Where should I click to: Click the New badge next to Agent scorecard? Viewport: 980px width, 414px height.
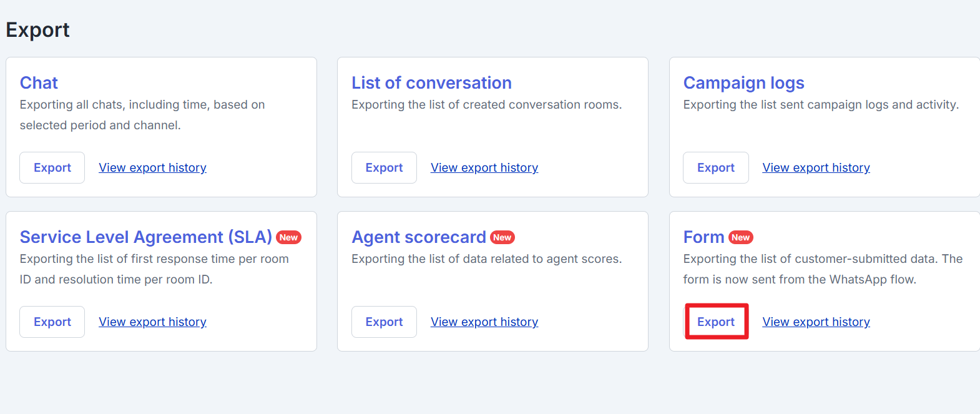502,237
